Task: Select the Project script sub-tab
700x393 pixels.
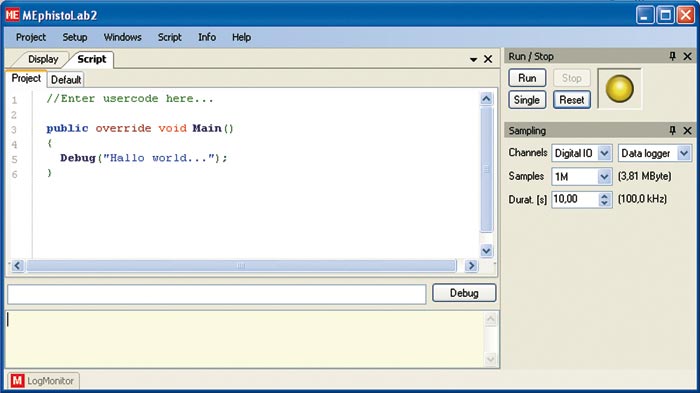Action: click(26, 78)
